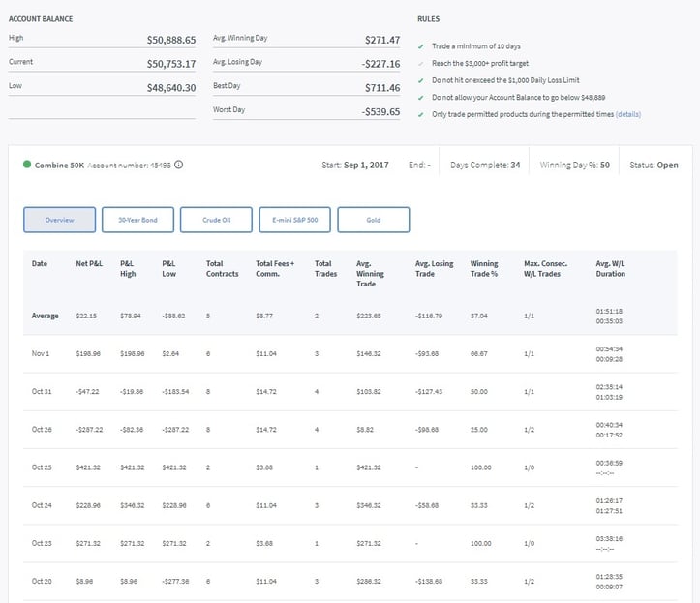
Task: Click the Combine 50K account name
Action: point(59,165)
